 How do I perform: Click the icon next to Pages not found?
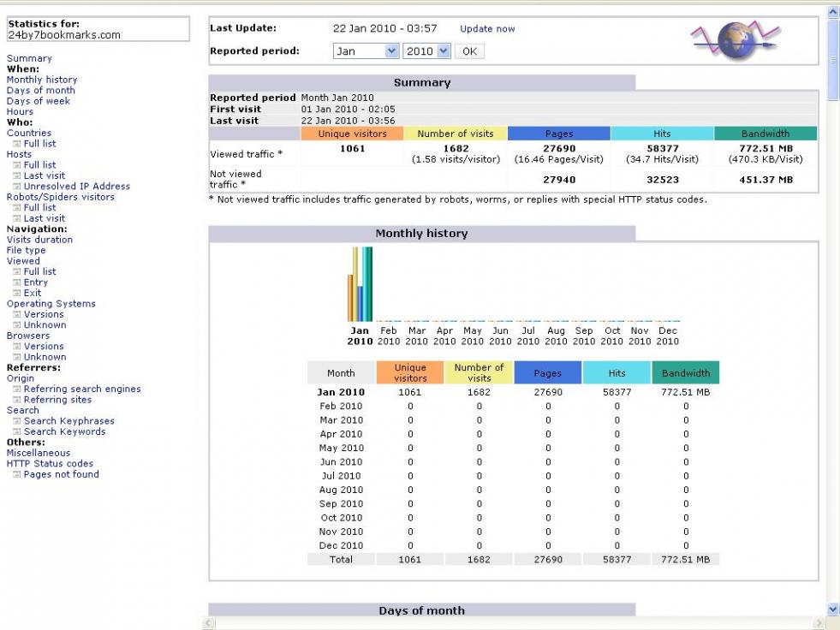(17, 475)
